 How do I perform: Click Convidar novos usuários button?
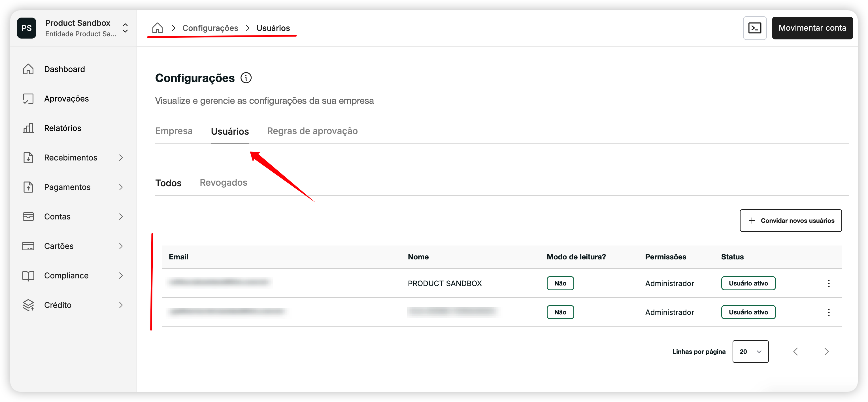[x=790, y=221]
